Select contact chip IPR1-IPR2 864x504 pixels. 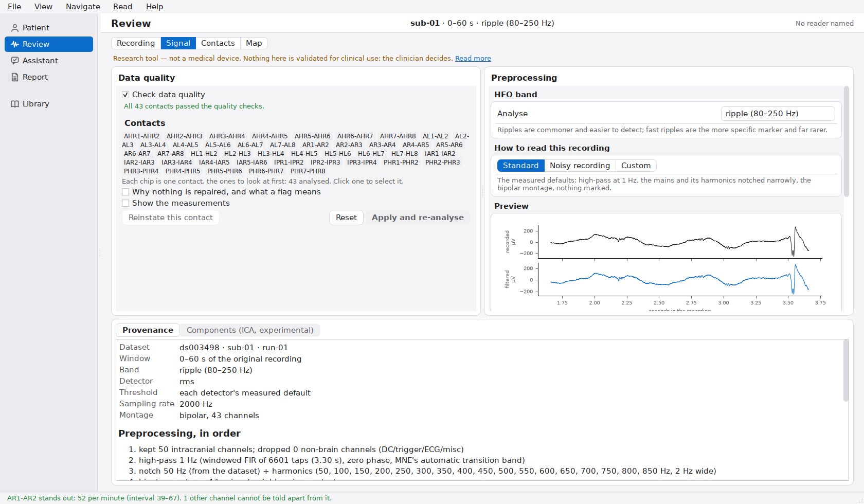pyautogui.click(x=289, y=163)
